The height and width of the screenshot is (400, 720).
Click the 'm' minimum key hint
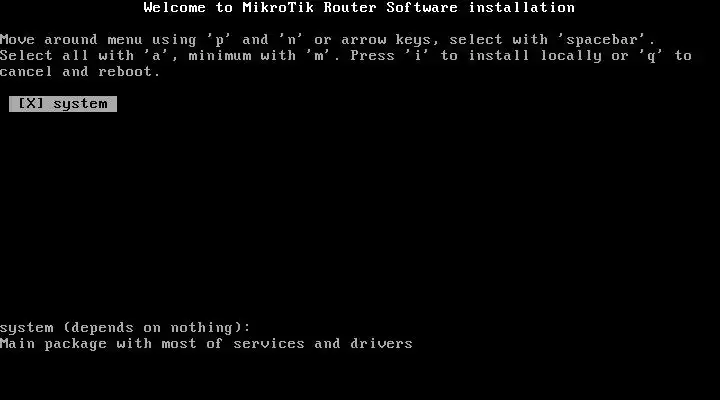coord(319,56)
